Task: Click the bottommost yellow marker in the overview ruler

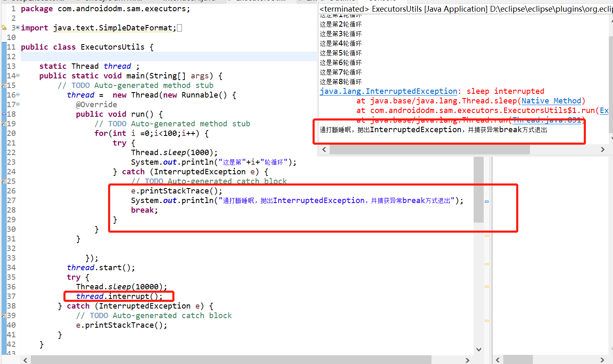Action: pos(487,321)
